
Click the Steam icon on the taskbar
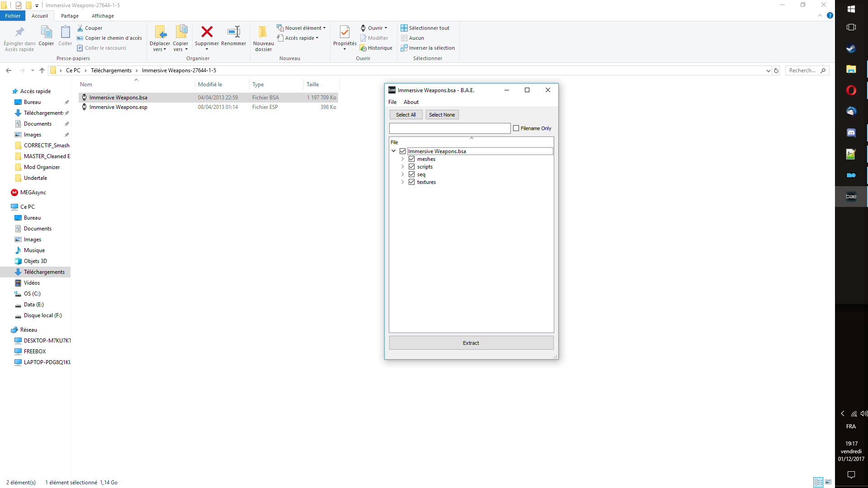[851, 48]
